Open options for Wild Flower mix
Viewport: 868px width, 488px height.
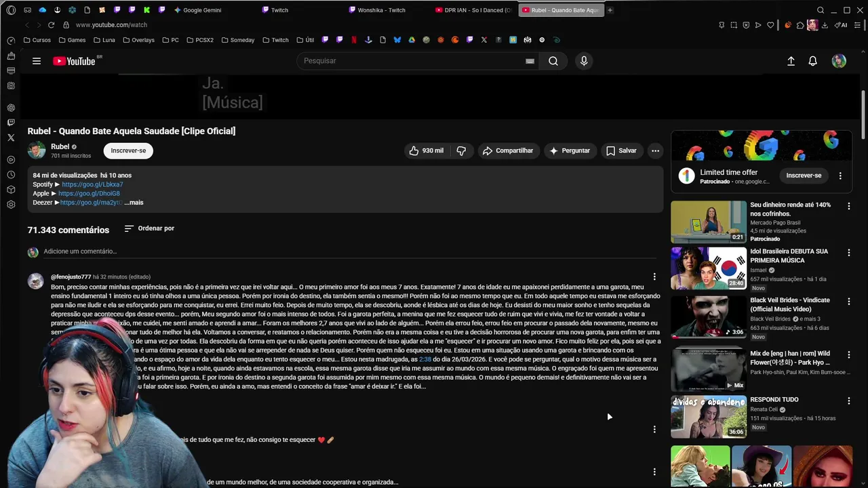pos(848,354)
